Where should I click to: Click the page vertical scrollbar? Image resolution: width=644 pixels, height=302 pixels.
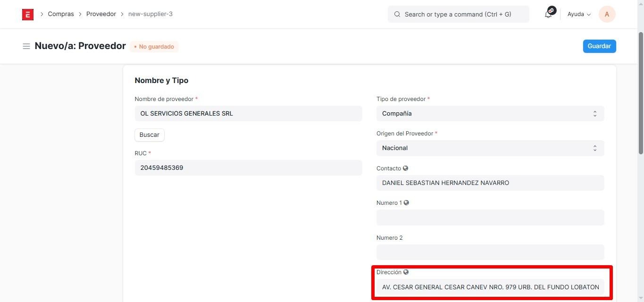click(640, 94)
